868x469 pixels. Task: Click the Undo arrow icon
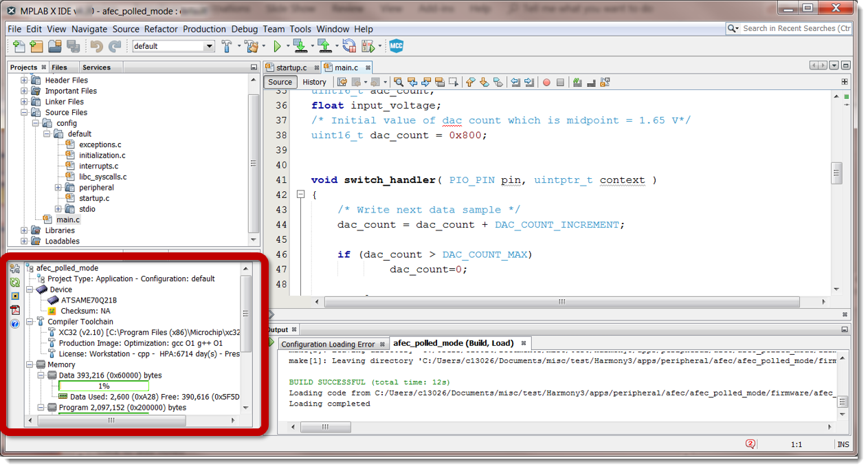click(96, 46)
